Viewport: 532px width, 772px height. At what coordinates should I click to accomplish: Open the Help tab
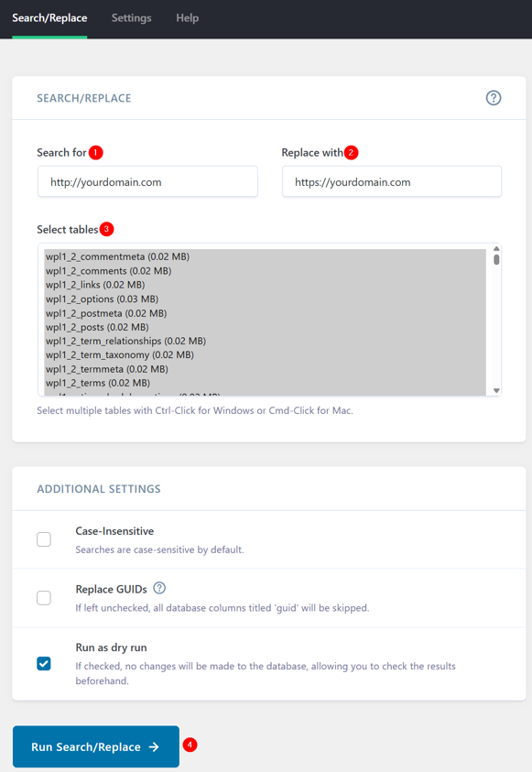click(187, 17)
